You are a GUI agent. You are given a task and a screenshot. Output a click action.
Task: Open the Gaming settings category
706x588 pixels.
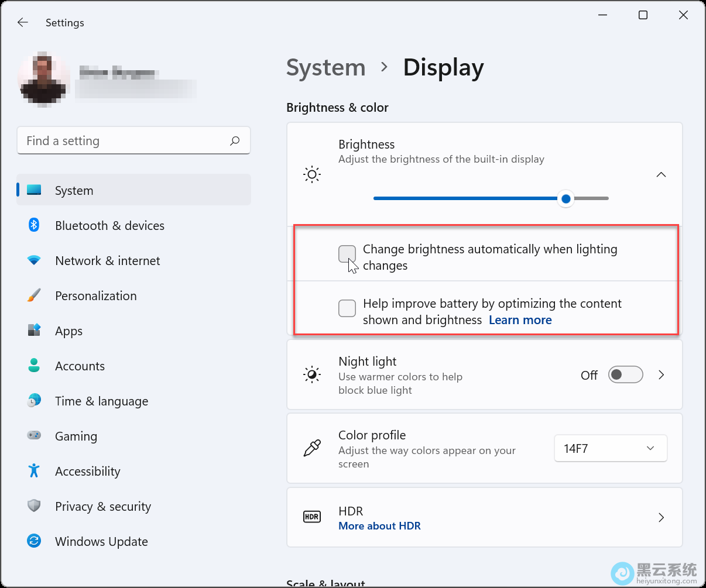[x=76, y=436]
